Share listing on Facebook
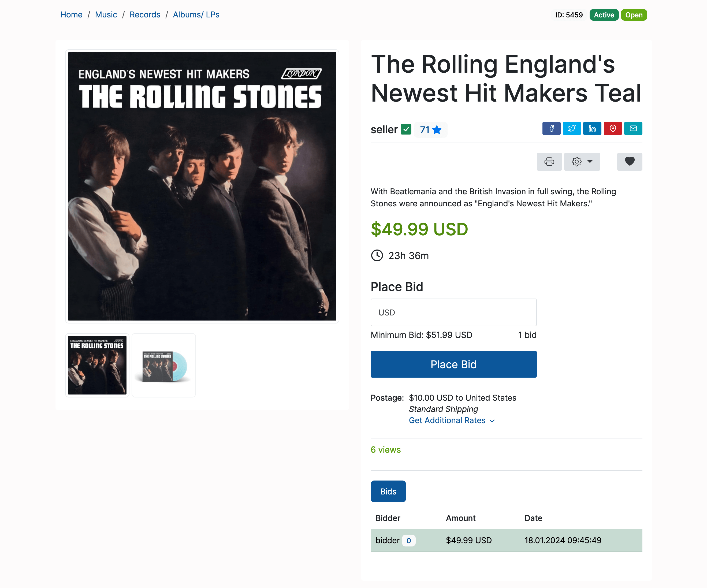 click(551, 128)
